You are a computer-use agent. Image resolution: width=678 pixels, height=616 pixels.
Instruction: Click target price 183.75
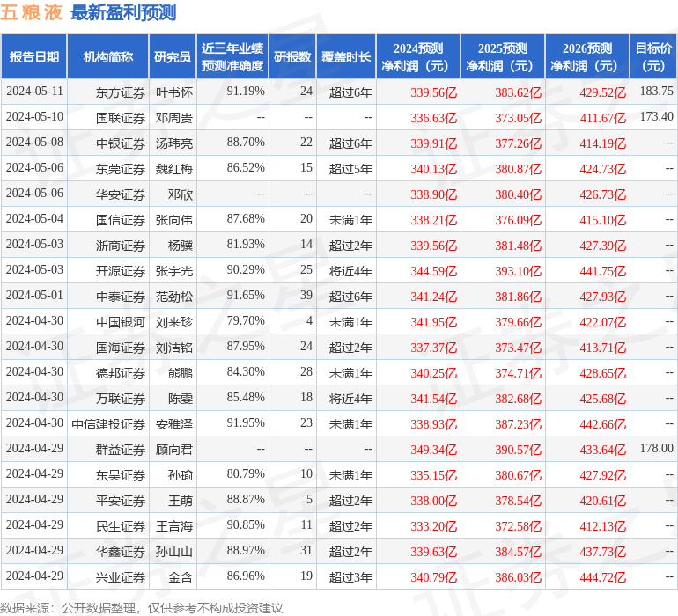click(x=656, y=91)
